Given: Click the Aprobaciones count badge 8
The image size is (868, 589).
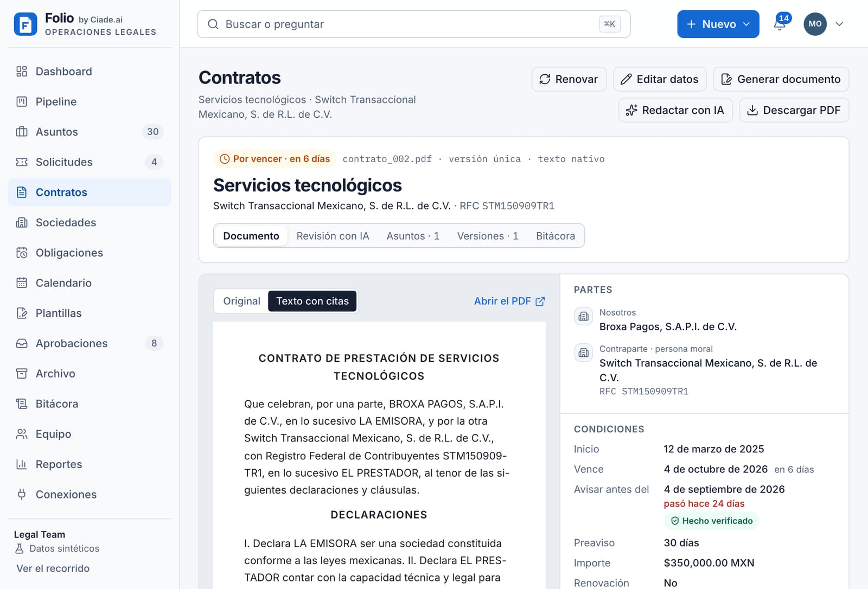Looking at the screenshot, I should 154,343.
